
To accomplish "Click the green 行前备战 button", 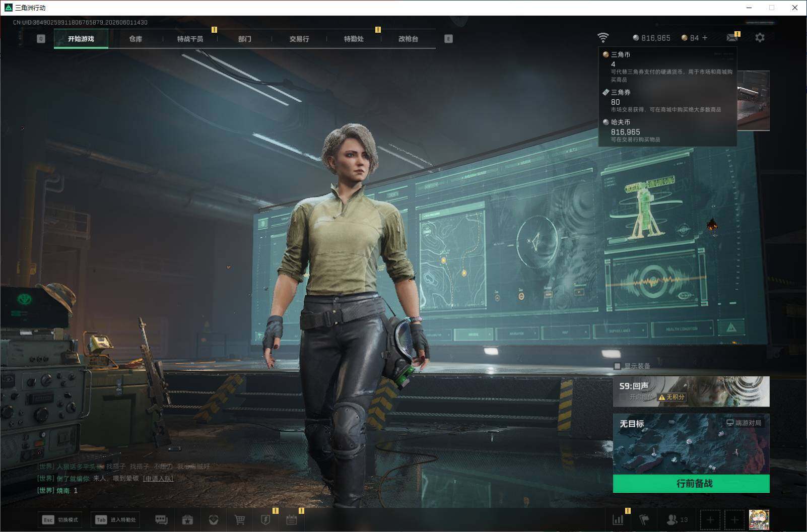I will click(691, 484).
